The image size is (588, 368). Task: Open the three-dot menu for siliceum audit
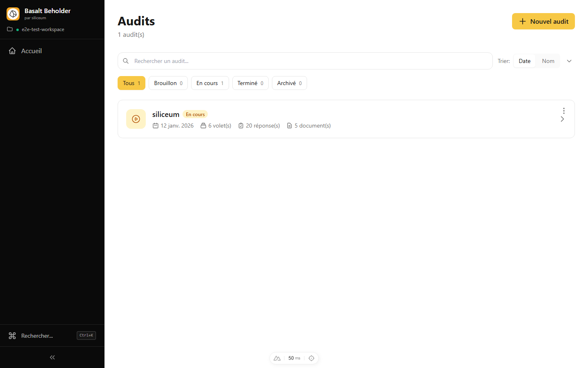(564, 111)
